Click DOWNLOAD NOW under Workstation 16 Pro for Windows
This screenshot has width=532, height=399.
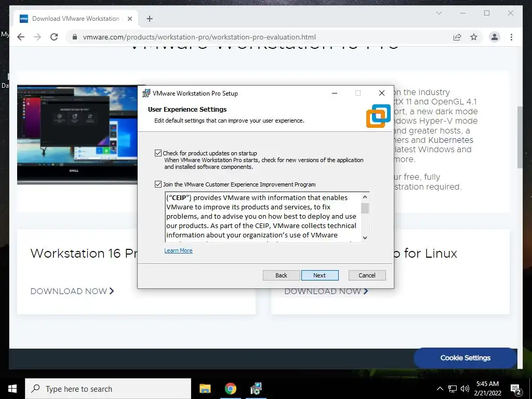click(x=72, y=291)
